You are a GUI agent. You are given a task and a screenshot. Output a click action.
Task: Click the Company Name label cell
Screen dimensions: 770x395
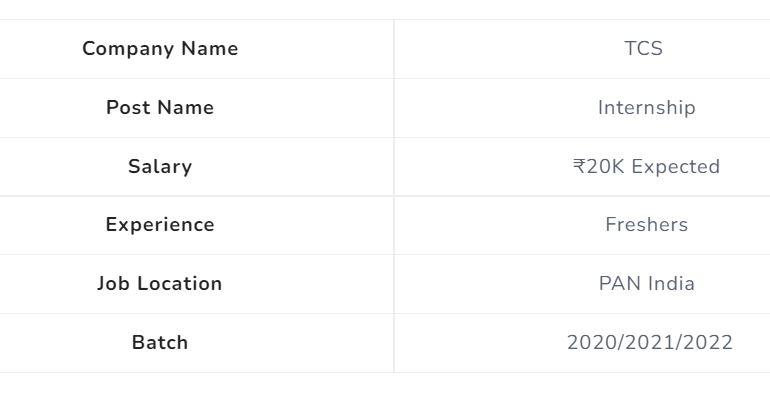pos(196,49)
